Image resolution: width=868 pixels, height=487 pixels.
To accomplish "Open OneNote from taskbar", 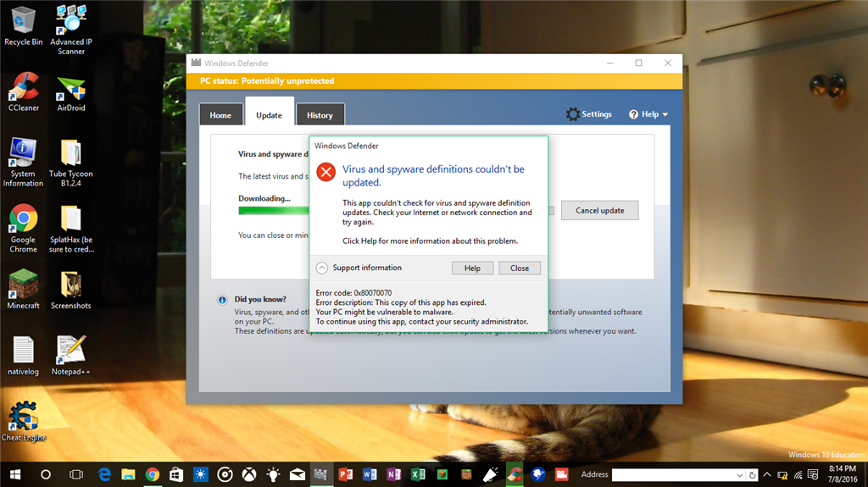I will click(393, 474).
